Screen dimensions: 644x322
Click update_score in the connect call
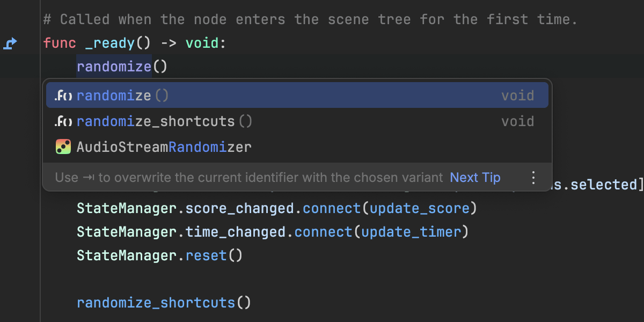click(420, 208)
